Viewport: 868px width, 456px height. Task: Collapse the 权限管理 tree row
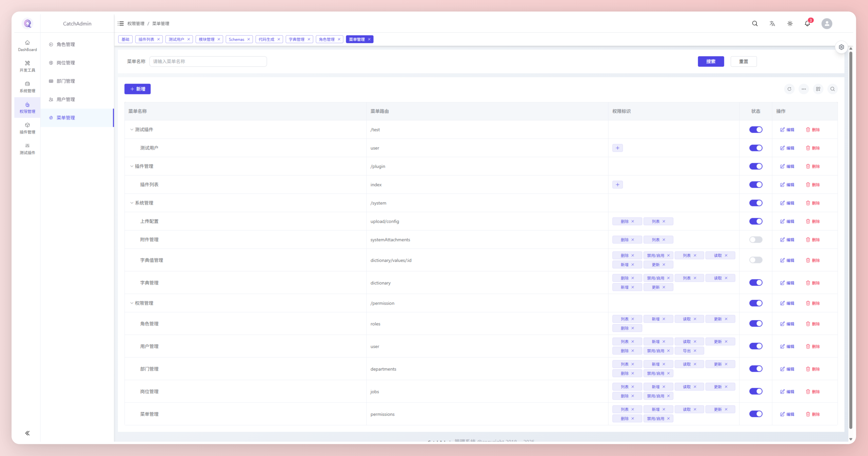(x=132, y=303)
